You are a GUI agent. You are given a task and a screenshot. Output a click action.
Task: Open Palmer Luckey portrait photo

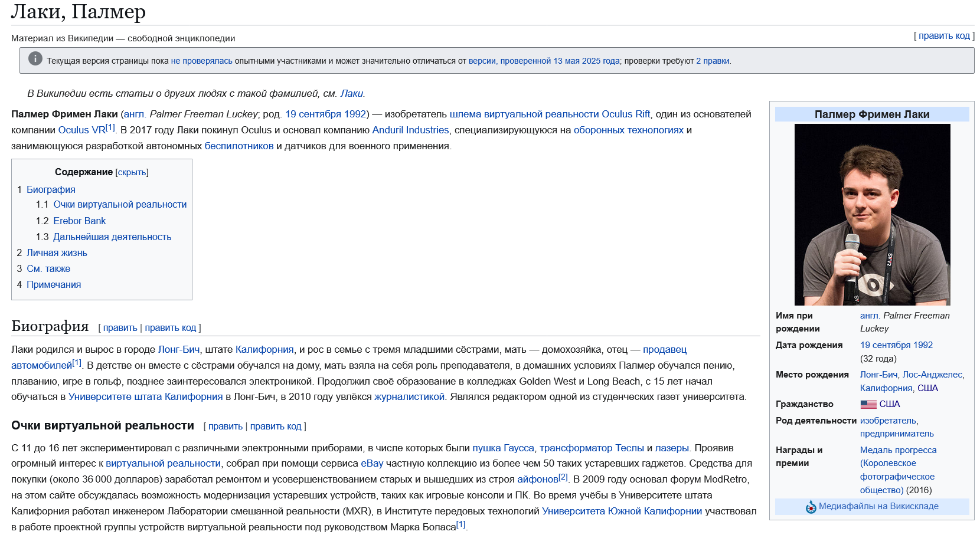[x=872, y=215]
